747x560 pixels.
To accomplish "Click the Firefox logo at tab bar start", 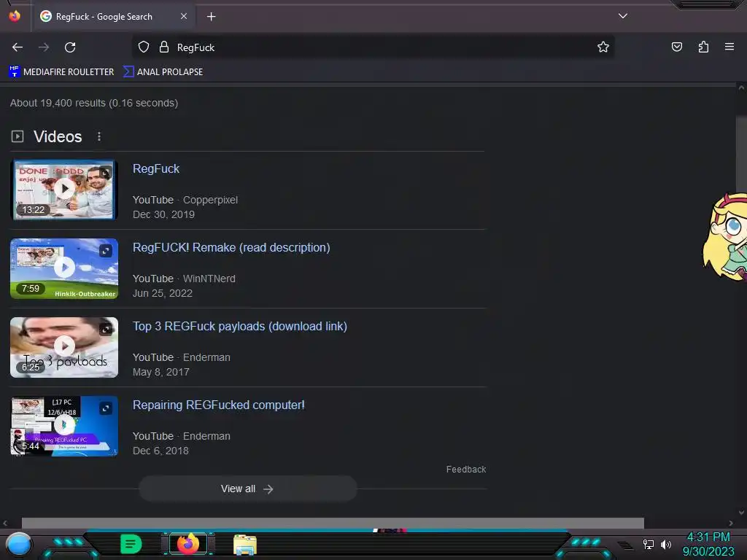I will click(15, 16).
